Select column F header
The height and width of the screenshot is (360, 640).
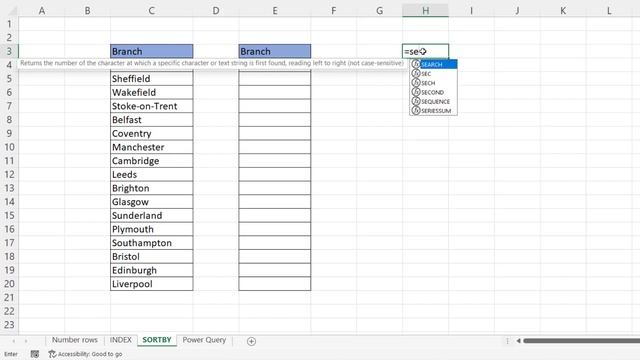coord(333,11)
